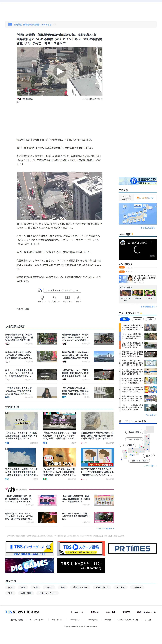Expand 中部・甲信越 area news
Viewport: 162px width, 644px height.
pos(134,439)
